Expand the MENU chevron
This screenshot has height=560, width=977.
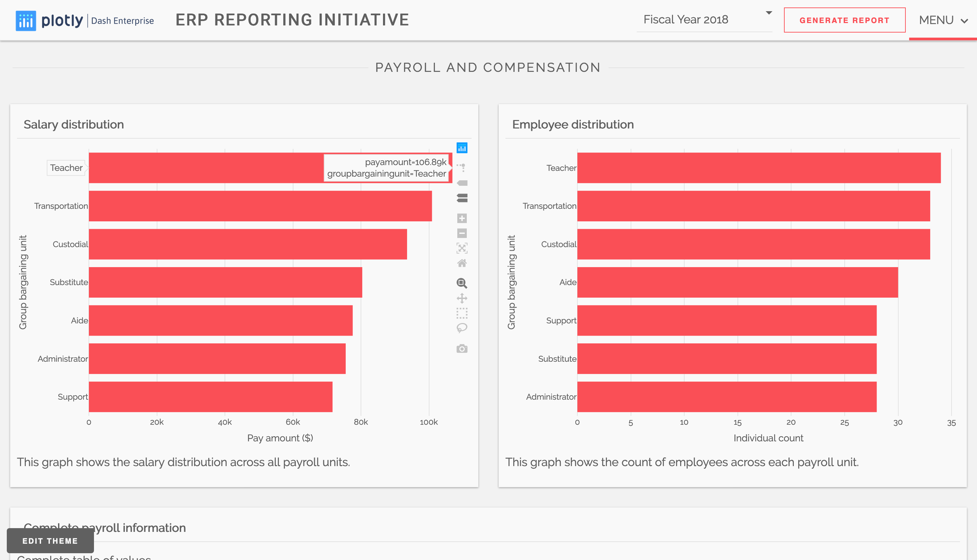pos(964,21)
